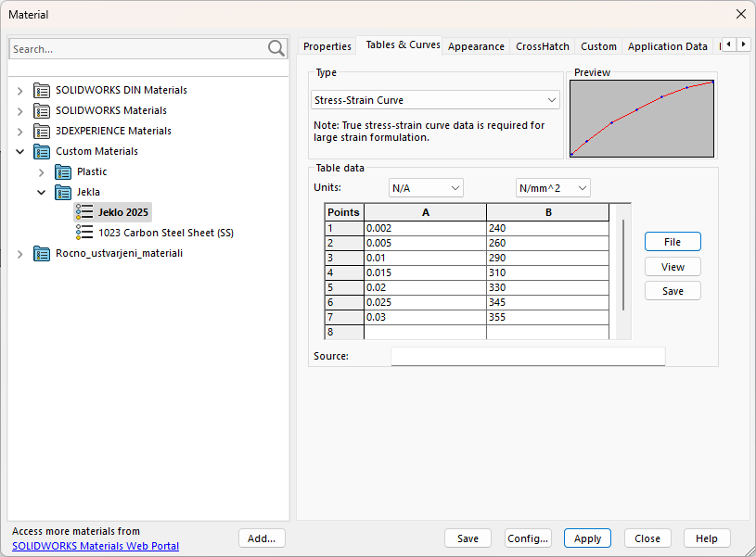Switch to the Application Data tab

[667, 46]
